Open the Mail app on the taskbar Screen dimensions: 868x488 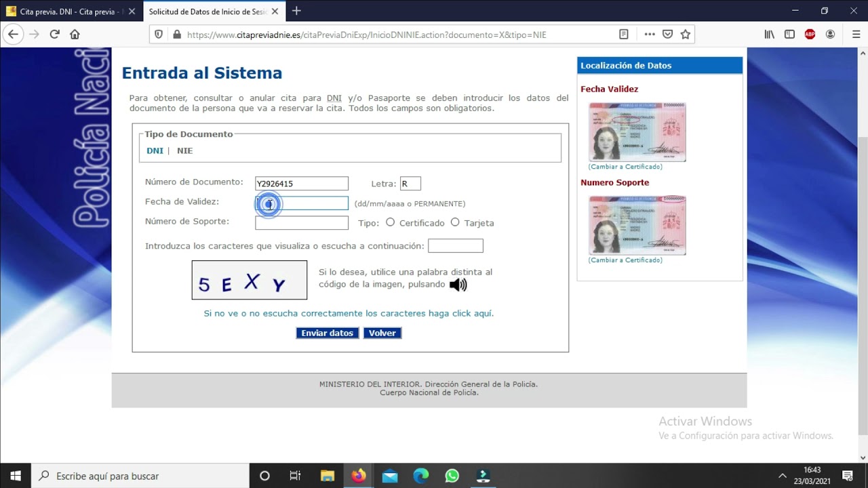(x=390, y=476)
